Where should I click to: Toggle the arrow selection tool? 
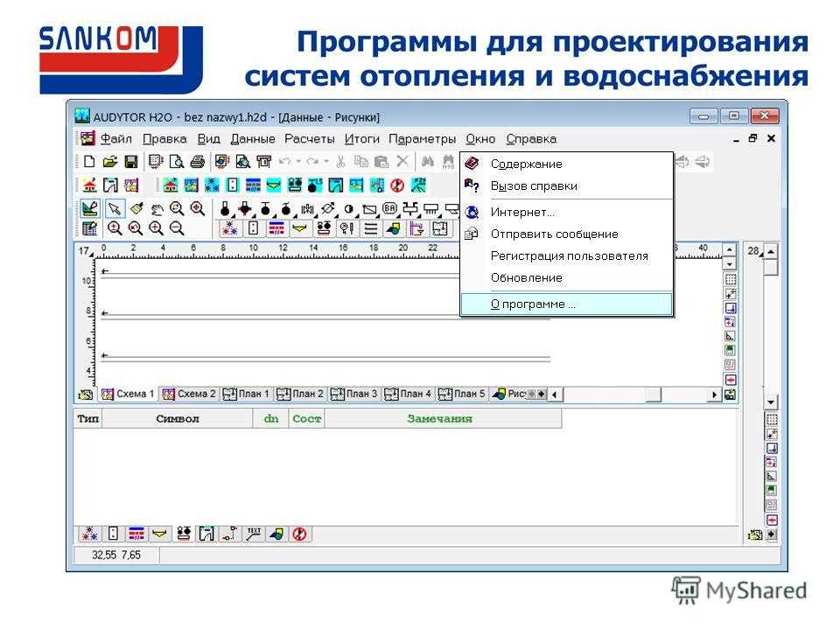pyautogui.click(x=114, y=209)
